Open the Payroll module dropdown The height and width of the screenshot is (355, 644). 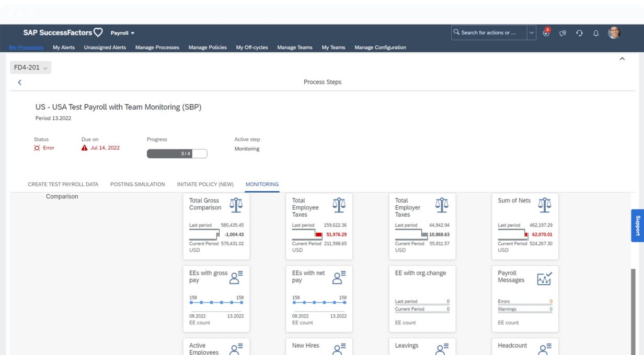pos(123,33)
